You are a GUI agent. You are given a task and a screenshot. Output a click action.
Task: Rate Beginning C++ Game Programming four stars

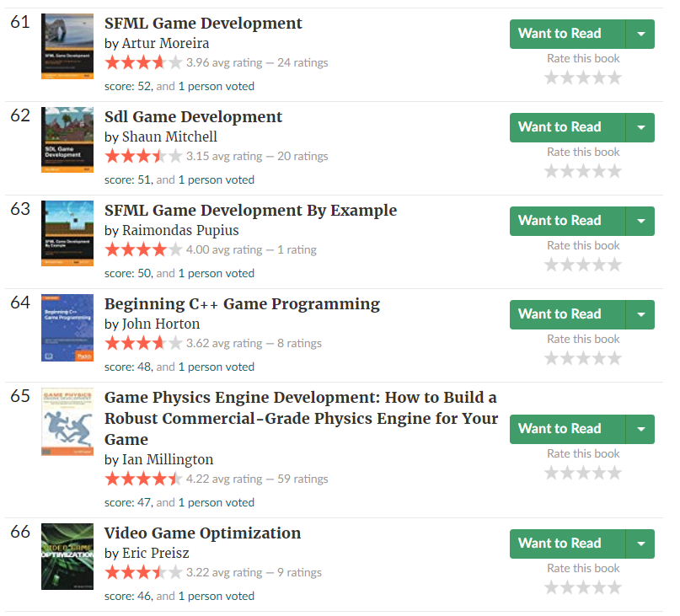pyautogui.click(x=599, y=358)
